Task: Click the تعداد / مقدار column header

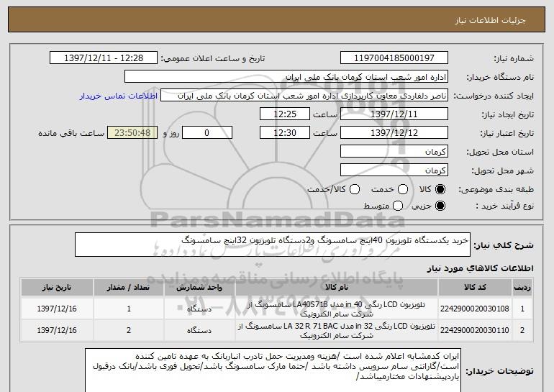Action: (129, 288)
